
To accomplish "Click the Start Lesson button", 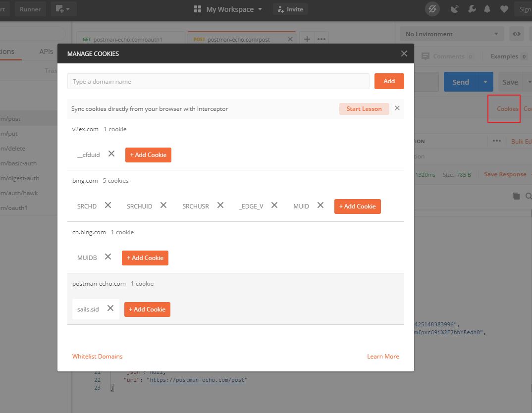I will (364, 109).
